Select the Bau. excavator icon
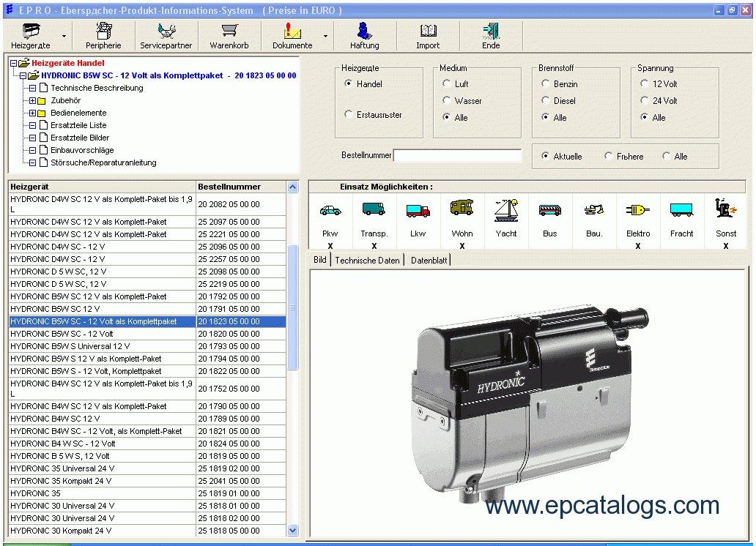The width and height of the screenshot is (756, 546). click(x=594, y=209)
